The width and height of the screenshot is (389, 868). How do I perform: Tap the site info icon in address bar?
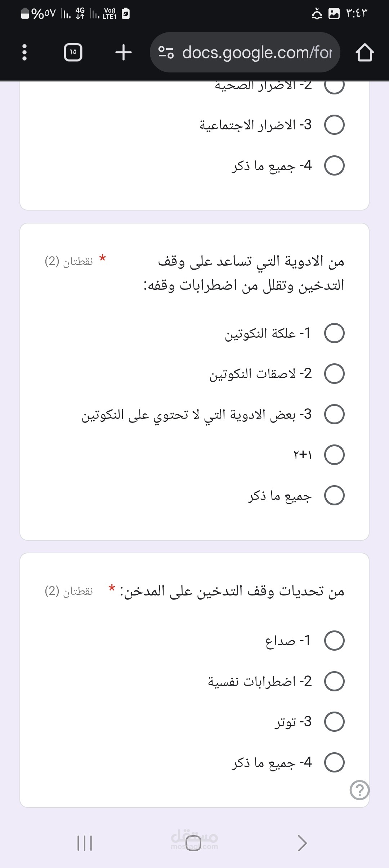pyautogui.click(x=166, y=53)
